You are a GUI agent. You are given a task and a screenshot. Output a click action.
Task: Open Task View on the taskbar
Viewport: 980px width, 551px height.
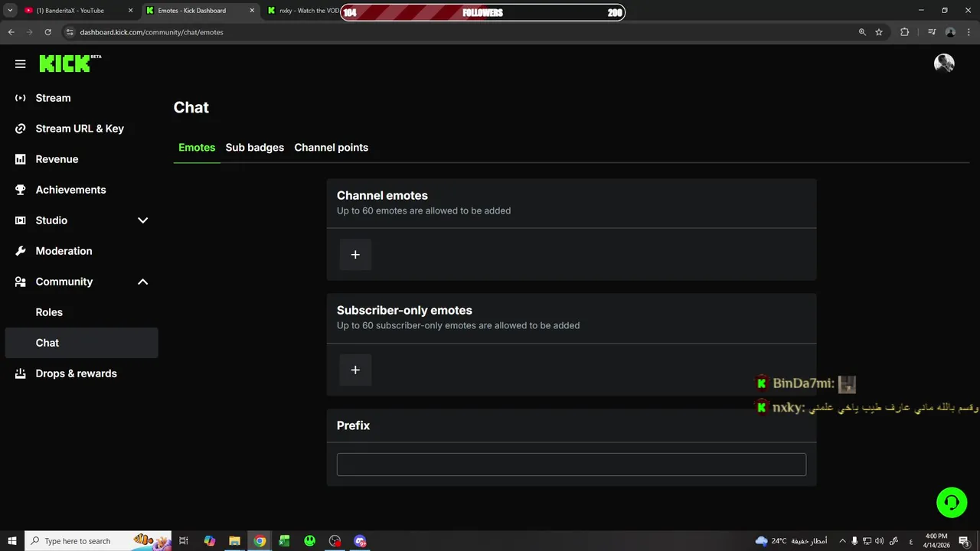(184, 541)
